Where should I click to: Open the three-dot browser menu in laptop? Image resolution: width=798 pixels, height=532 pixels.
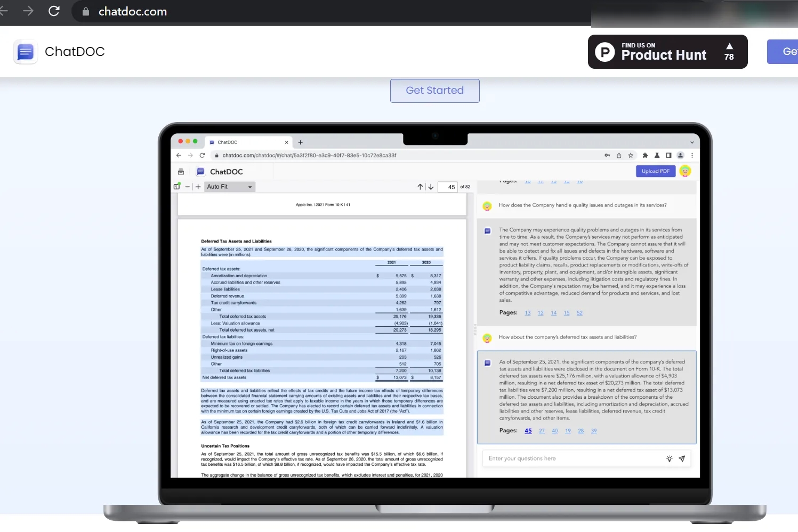tap(692, 156)
